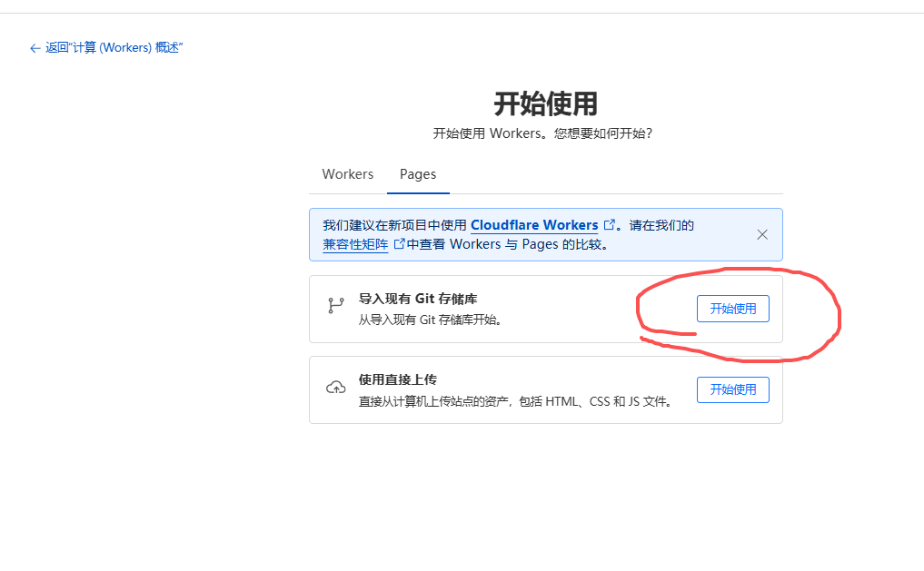The height and width of the screenshot is (571, 924).
Task: Open the 兼容性矩阵 link
Action: [x=354, y=243]
